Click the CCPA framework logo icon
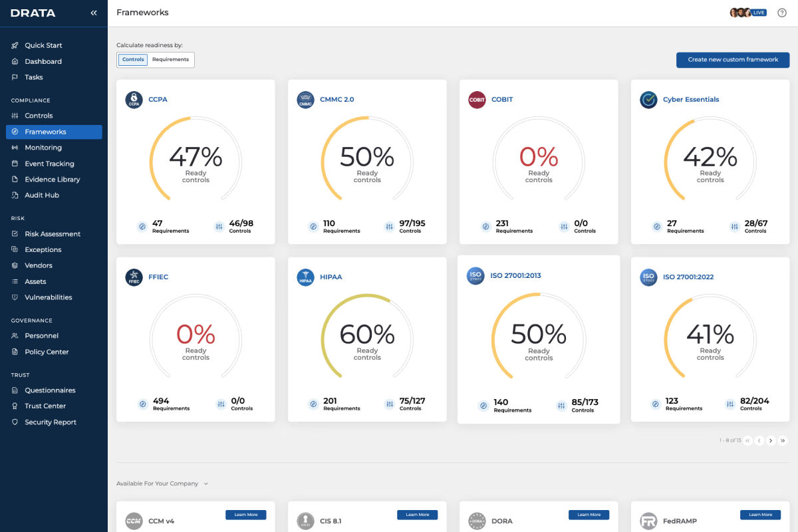Viewport: 798px width, 532px height. (134, 100)
